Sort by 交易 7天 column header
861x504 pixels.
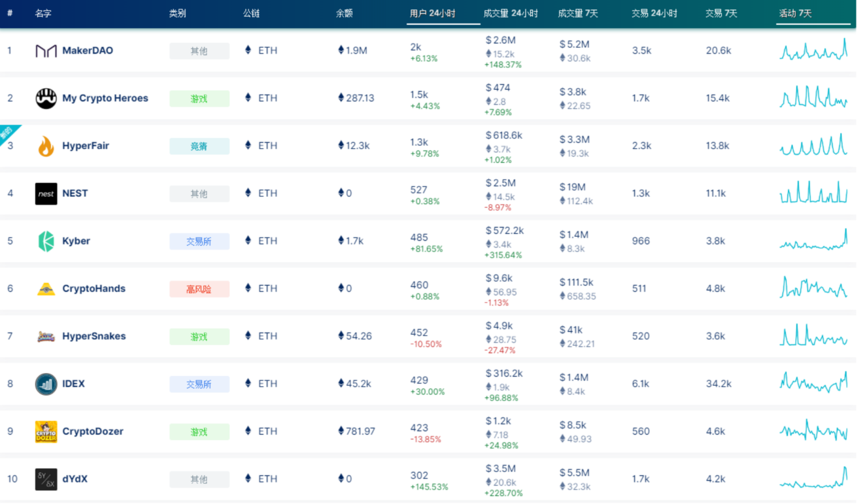pyautogui.click(x=721, y=13)
